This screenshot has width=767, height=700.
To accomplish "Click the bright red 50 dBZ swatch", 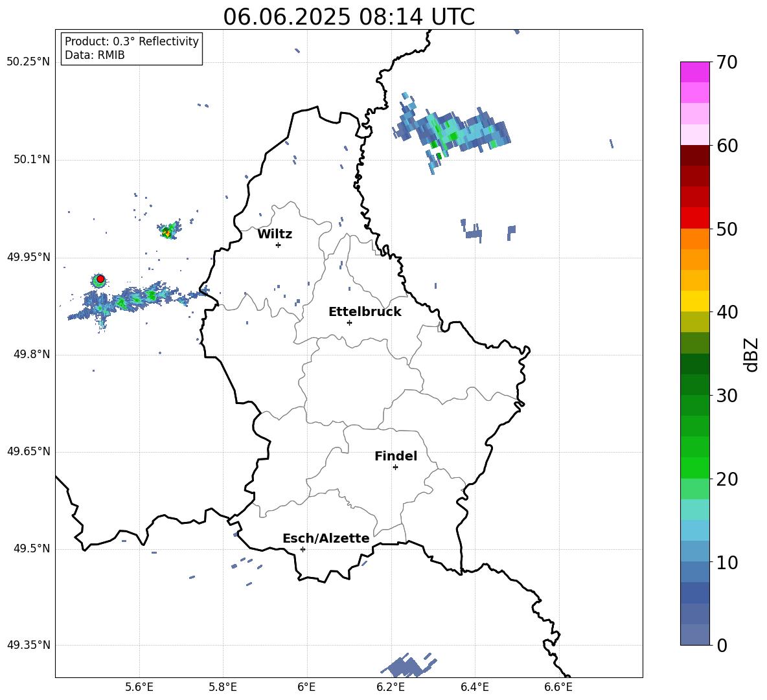I will pos(694,218).
